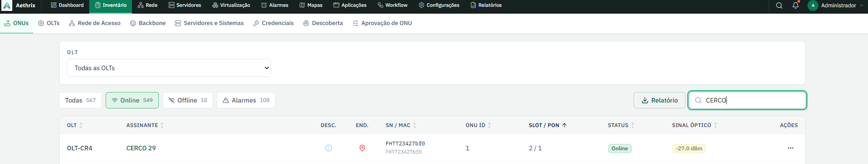The height and width of the screenshot is (164, 868).
Task: Switch to the Rede de Acesso tab
Action: [x=95, y=23]
